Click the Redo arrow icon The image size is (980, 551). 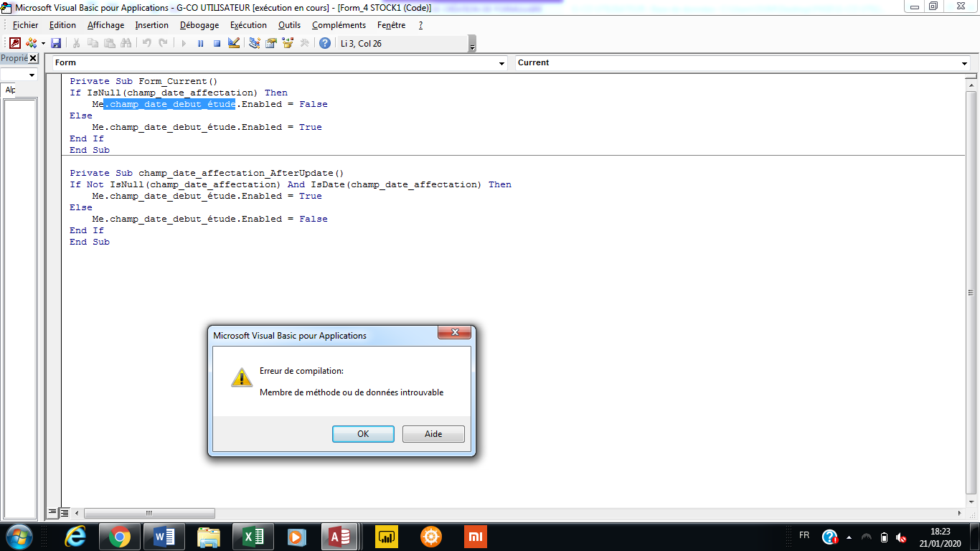pos(164,43)
